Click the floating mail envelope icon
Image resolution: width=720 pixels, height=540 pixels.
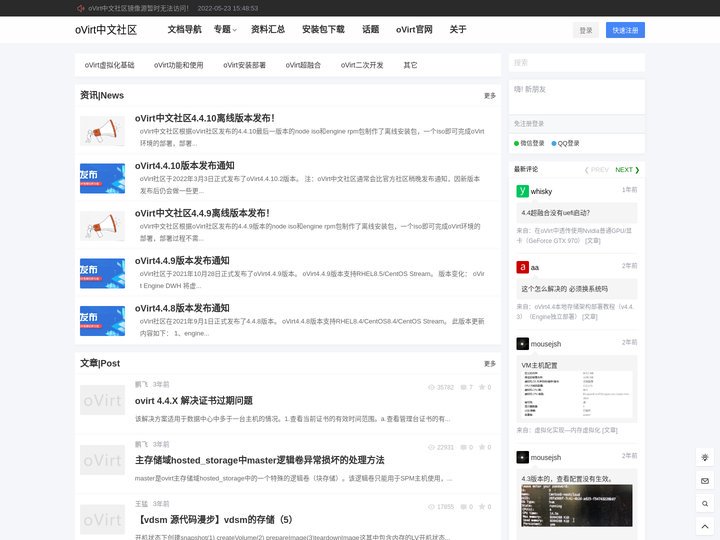pos(705,481)
